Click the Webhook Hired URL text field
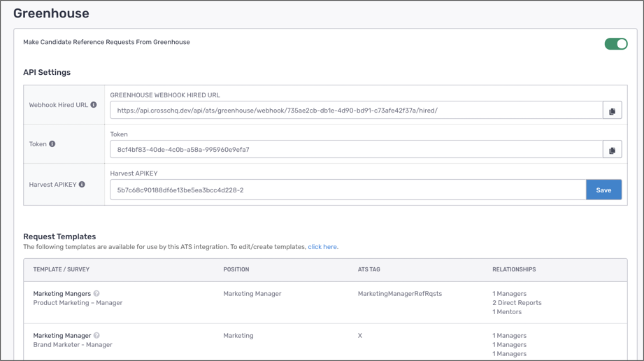Screen dimensions: 644x361 pos(356,111)
